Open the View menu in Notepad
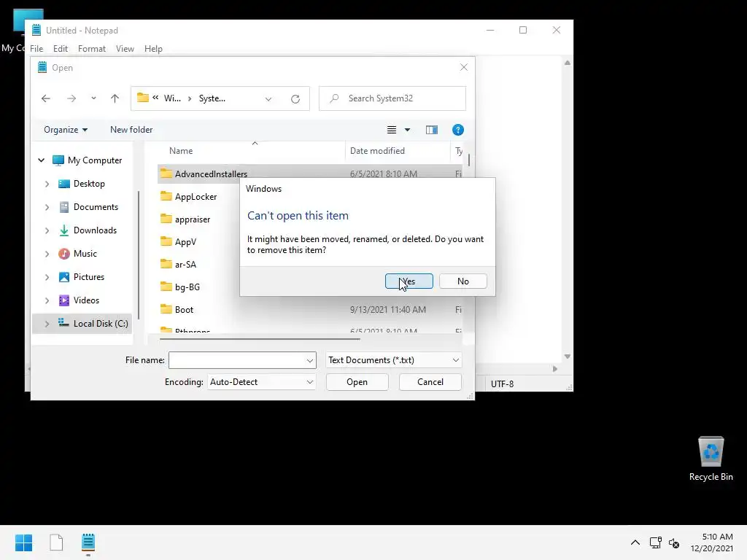Image resolution: width=747 pixels, height=560 pixels. pos(125,49)
